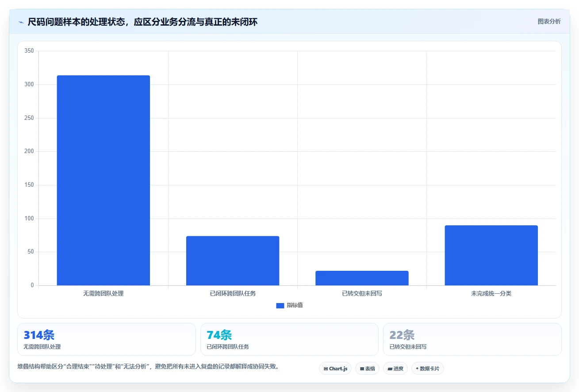579x392 pixels.
Task: Click the 已转交但未回写 x-axis label
Action: (362, 293)
